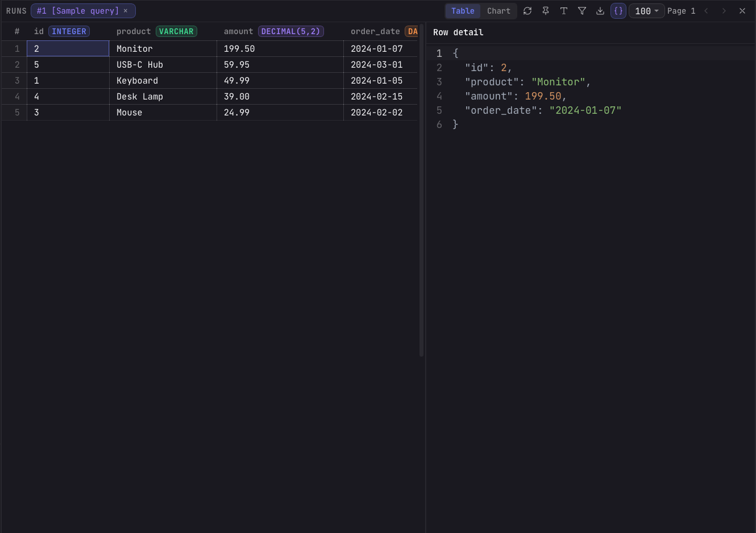The image size is (756, 533).
Task: Select the 'USB-C Hub' product cell
Action: coord(163,65)
